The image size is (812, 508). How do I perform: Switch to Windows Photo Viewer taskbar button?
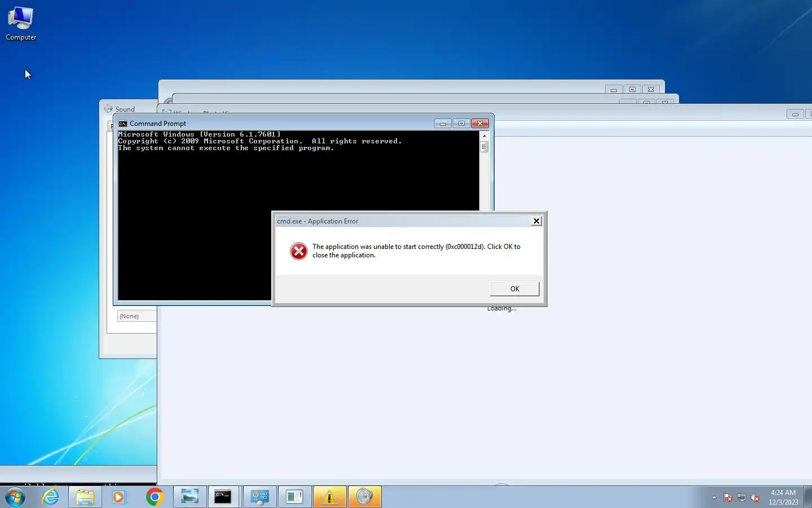click(x=190, y=497)
